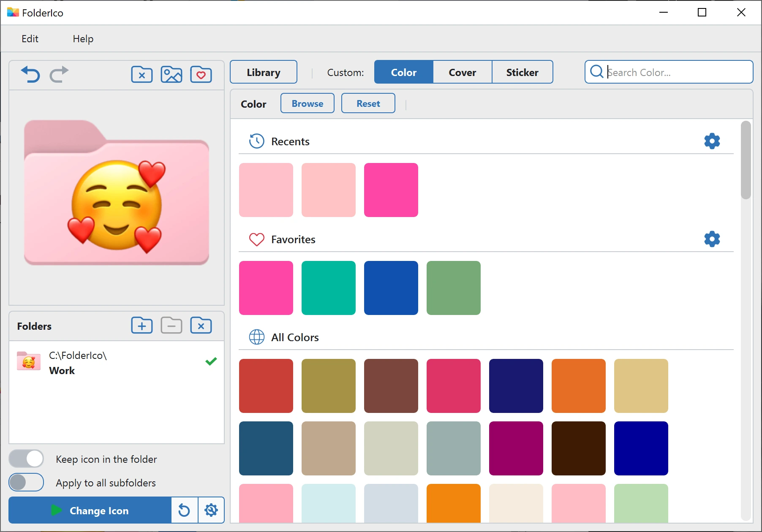Image resolution: width=762 pixels, height=532 pixels.
Task: Click the Browse color button
Action: coord(308,103)
